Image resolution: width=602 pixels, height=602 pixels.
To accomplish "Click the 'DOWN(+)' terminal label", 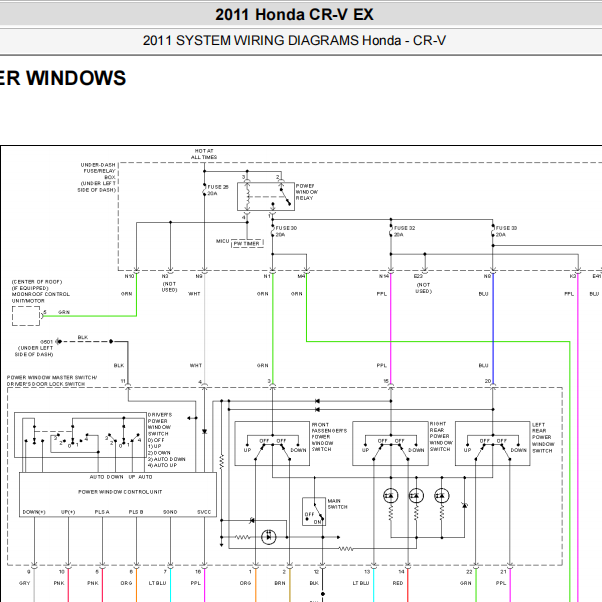I will tap(34, 512).
